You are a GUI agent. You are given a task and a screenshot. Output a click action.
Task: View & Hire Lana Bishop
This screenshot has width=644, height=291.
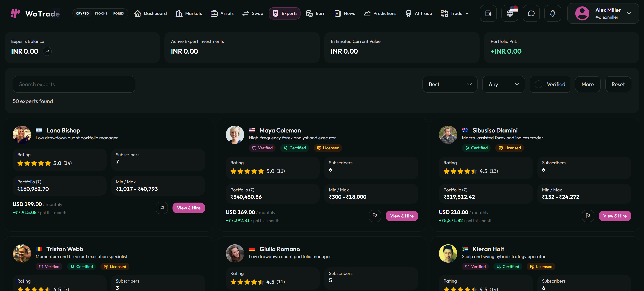tap(189, 208)
